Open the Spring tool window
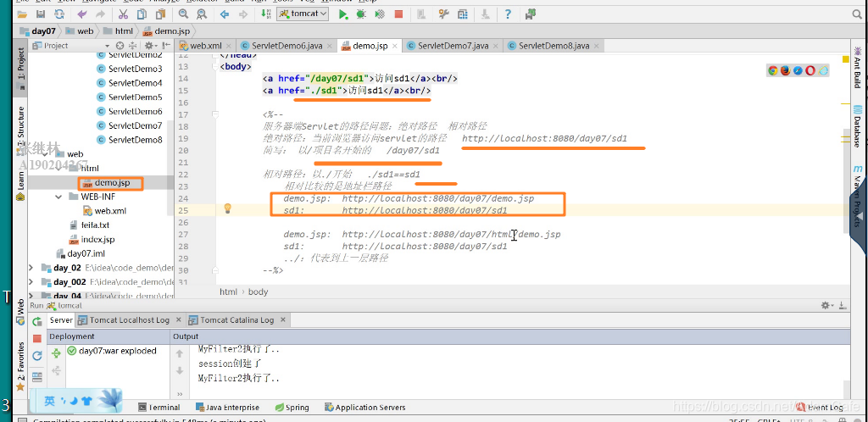 pyautogui.click(x=292, y=407)
